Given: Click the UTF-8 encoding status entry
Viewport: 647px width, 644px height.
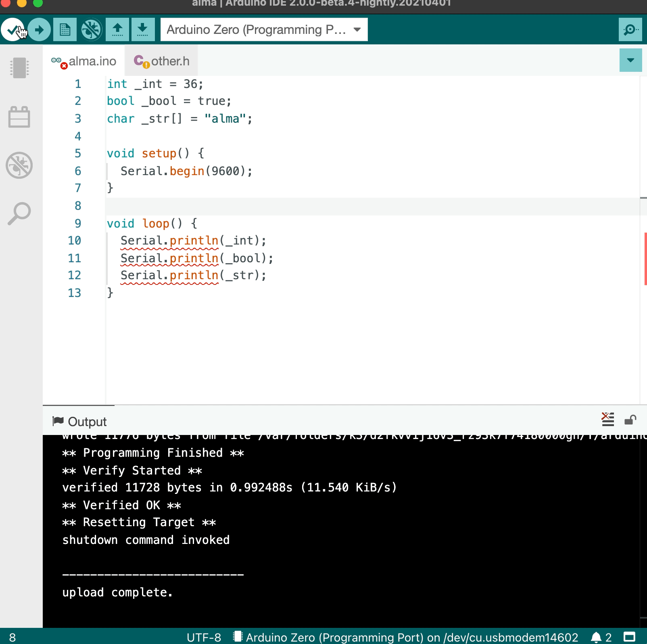Looking at the screenshot, I should pos(204,638).
